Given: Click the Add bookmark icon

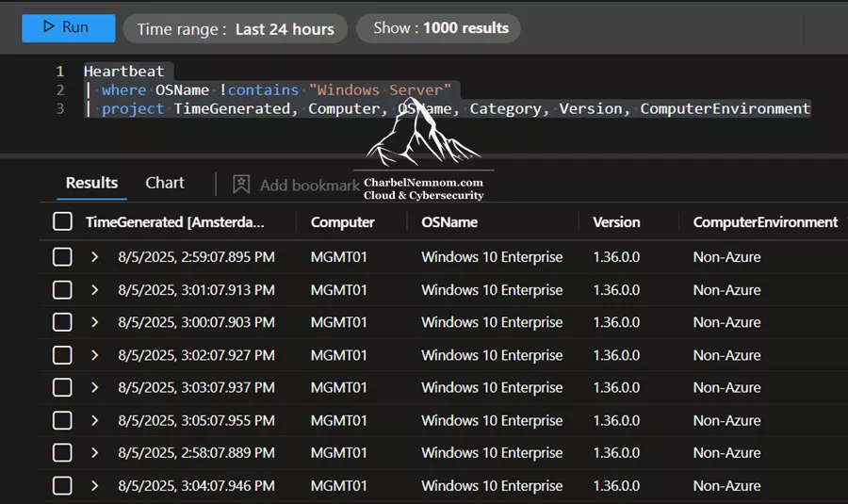Looking at the screenshot, I should (x=241, y=184).
